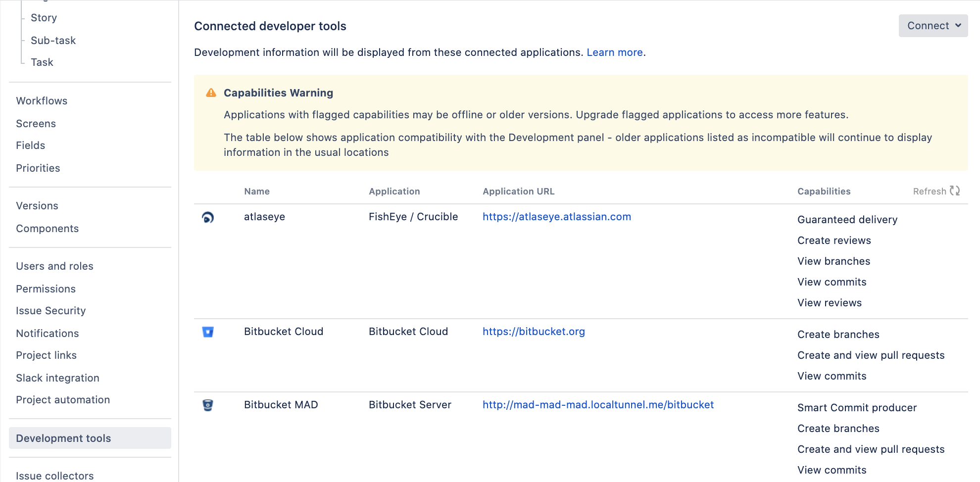Click the Capabilities column header

824,192
